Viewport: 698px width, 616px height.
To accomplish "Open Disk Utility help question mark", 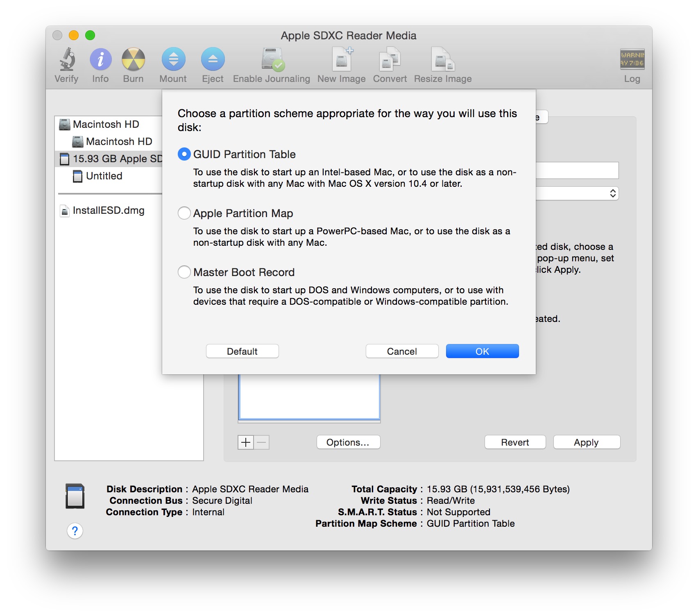I will pyautogui.click(x=75, y=531).
